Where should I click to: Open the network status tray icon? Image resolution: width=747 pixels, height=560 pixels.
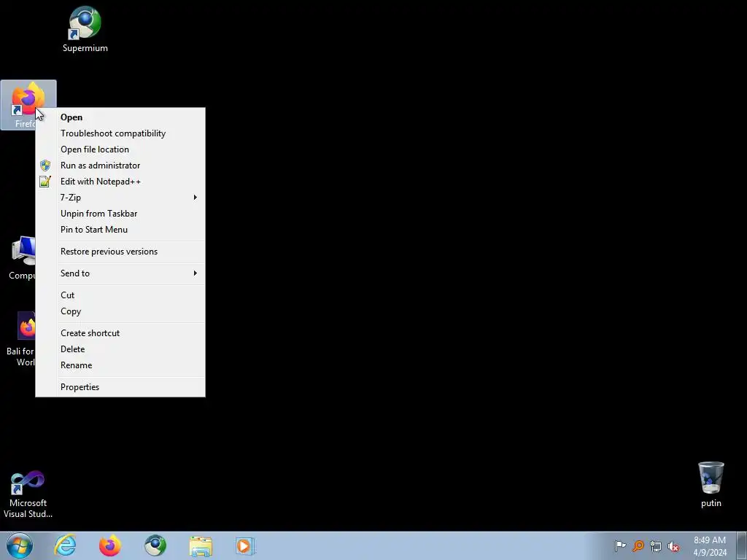656,546
